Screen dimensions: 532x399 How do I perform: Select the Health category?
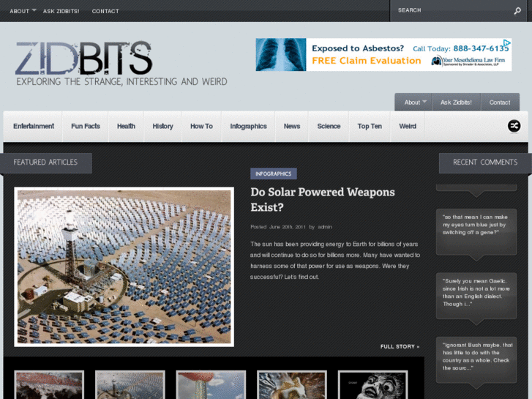click(126, 127)
